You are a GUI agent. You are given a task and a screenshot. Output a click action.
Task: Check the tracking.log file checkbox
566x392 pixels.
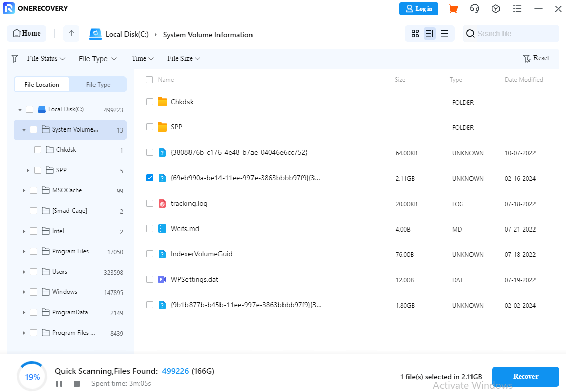[150, 203]
